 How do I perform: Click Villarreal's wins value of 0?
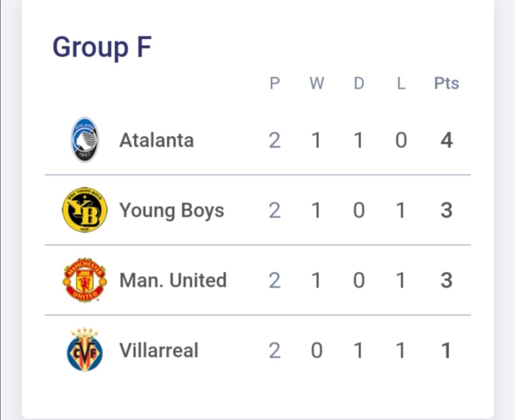(317, 351)
